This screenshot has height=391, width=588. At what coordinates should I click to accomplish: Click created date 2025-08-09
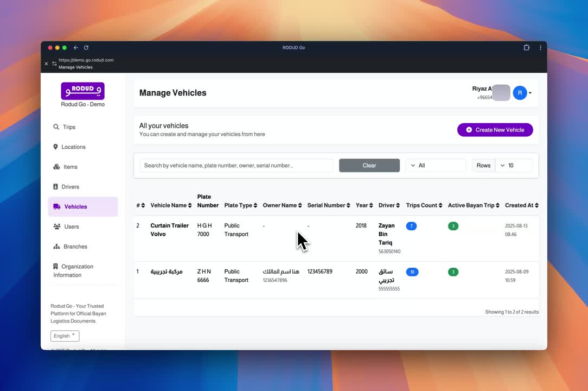coord(517,272)
